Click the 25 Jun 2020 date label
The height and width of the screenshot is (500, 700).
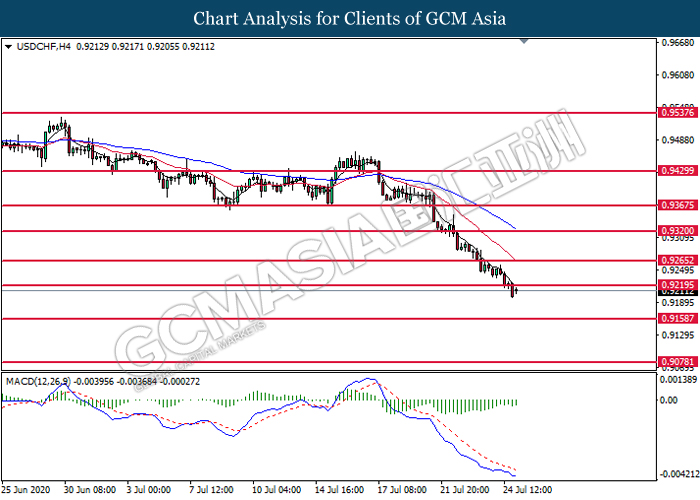tap(26, 490)
